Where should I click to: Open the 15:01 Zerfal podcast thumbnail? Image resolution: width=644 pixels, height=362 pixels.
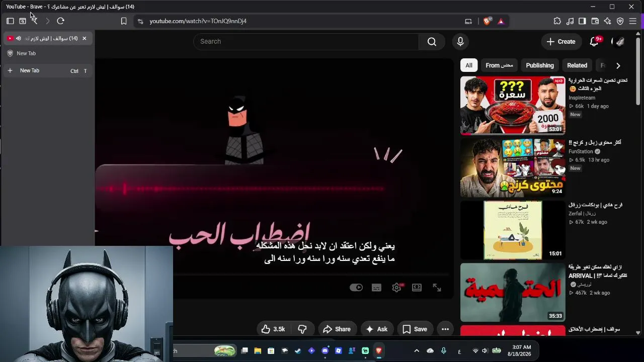(x=513, y=230)
